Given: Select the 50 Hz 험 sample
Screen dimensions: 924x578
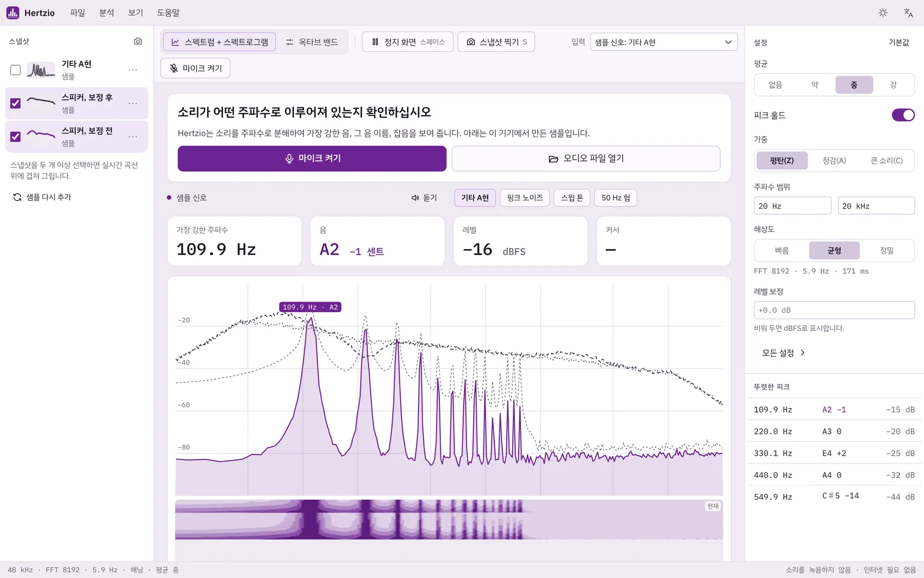Looking at the screenshot, I should click(x=615, y=198).
